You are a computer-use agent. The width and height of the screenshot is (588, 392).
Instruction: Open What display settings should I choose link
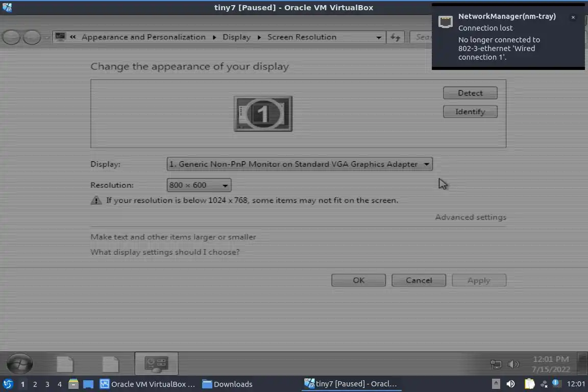(x=165, y=252)
